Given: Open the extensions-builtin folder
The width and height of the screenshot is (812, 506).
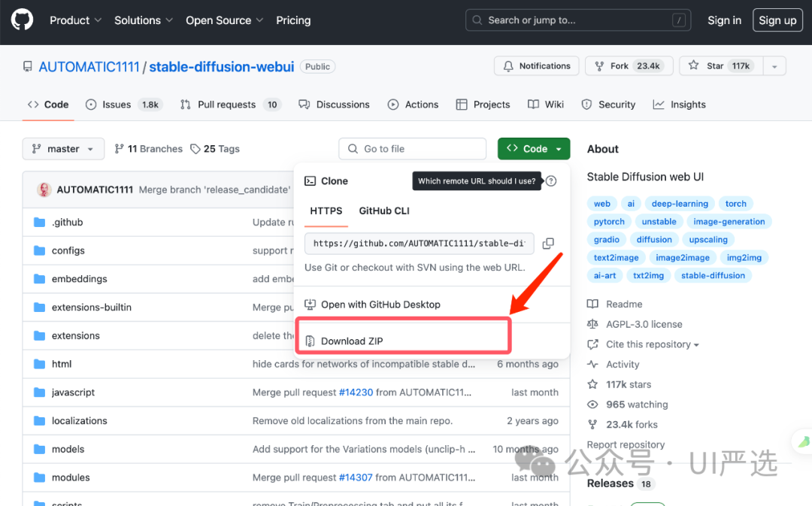Looking at the screenshot, I should click(92, 308).
